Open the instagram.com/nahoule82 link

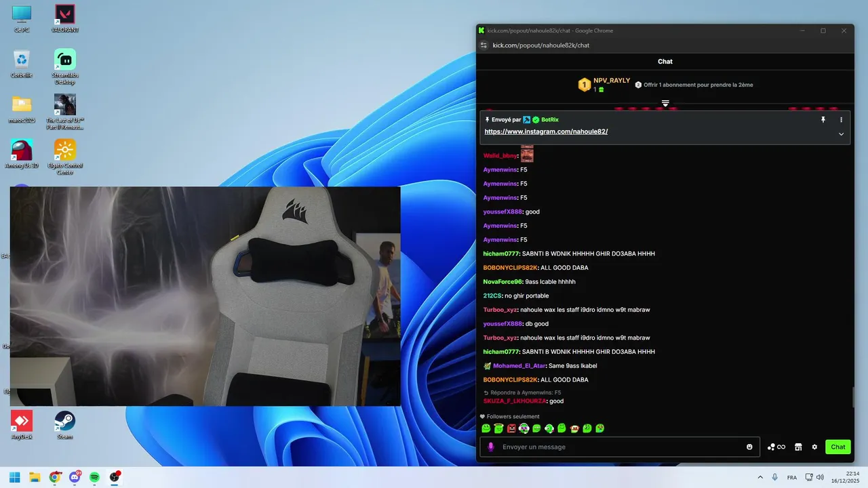(x=546, y=131)
